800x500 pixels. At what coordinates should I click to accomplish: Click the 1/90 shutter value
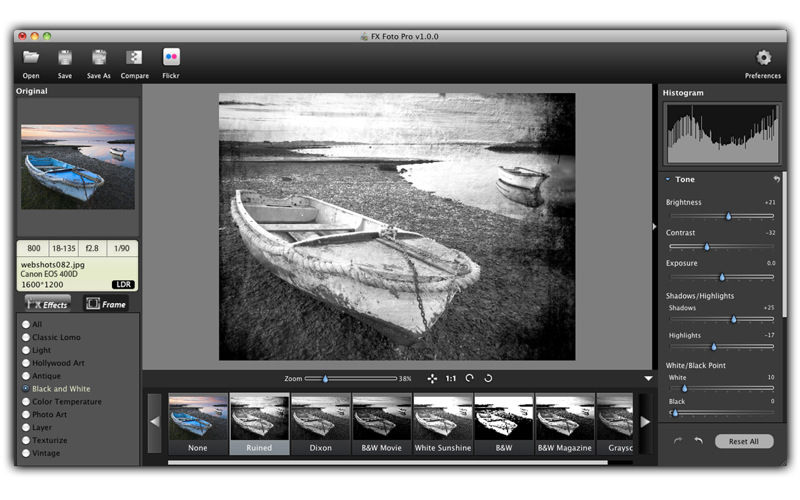[x=122, y=248]
